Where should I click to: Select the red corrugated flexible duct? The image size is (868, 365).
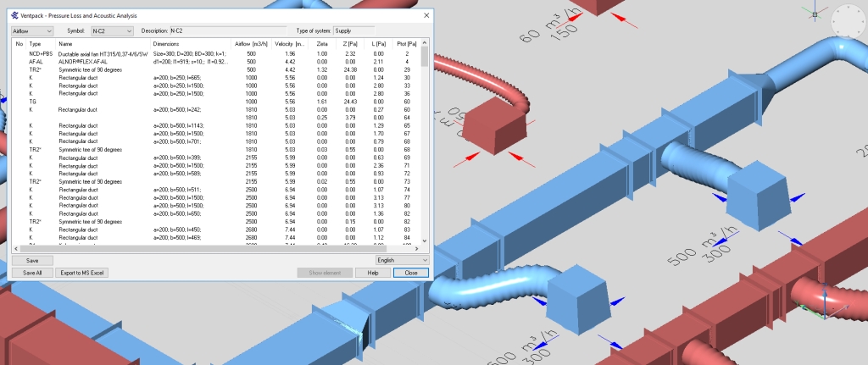[494, 82]
